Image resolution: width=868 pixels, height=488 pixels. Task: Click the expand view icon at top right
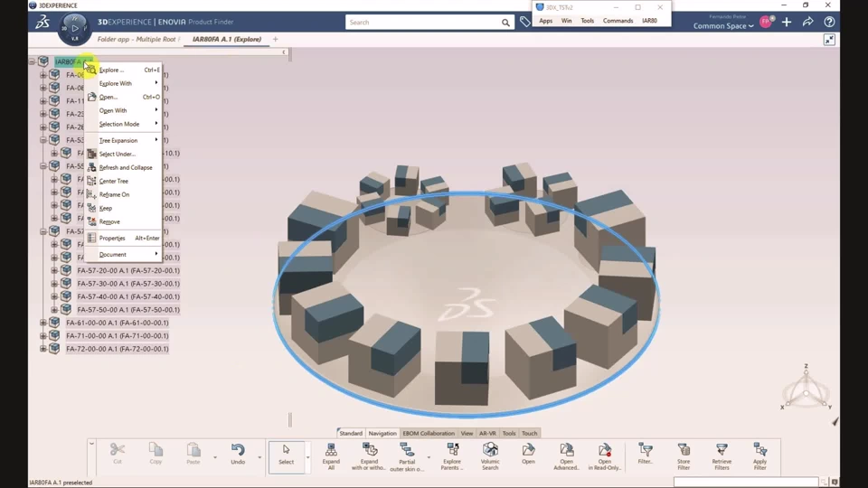[x=829, y=40]
